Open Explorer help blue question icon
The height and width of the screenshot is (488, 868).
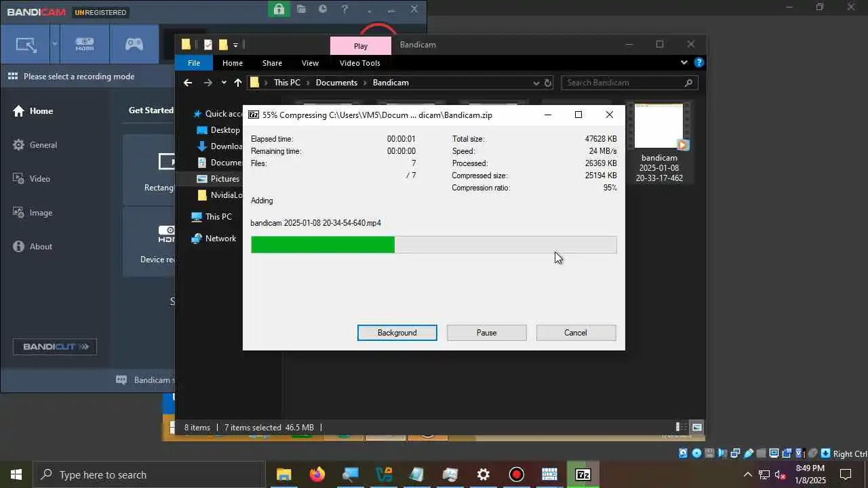click(699, 62)
